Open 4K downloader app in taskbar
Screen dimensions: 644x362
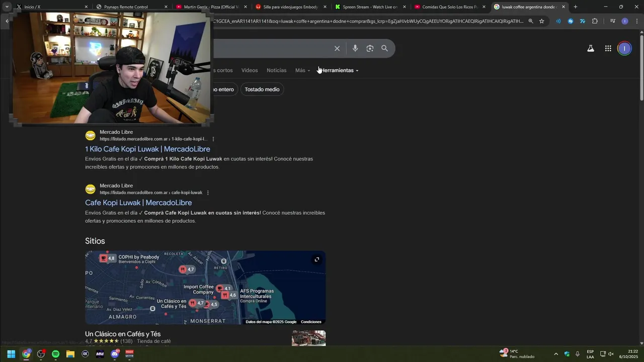[x=85, y=354]
